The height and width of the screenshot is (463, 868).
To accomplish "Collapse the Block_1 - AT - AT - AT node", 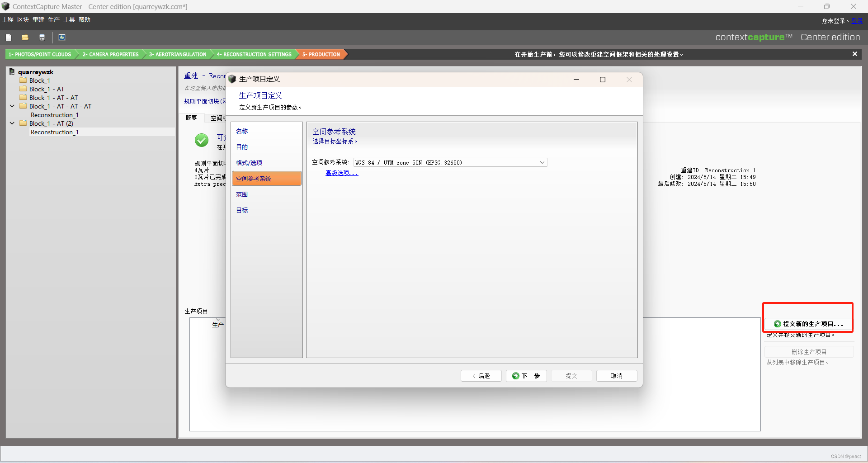I will pyautogui.click(x=12, y=106).
